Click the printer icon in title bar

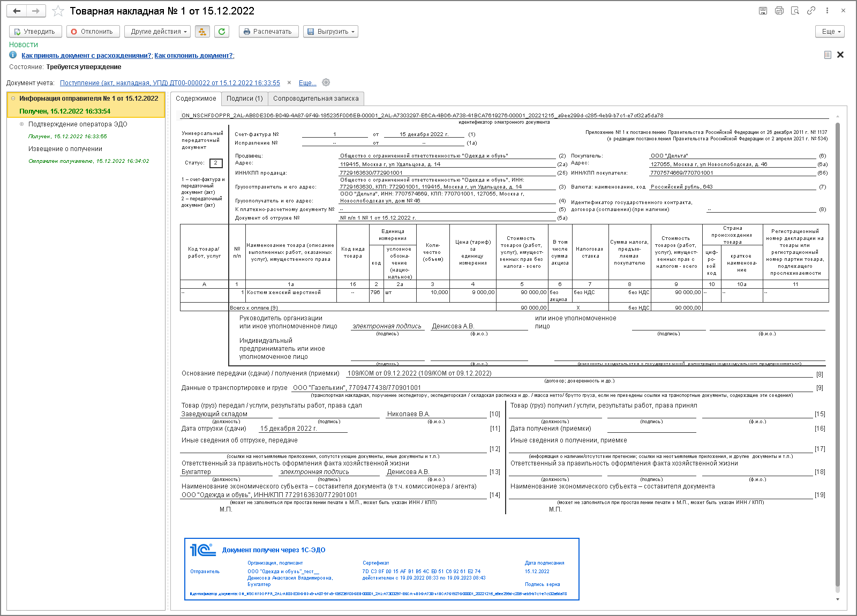pyautogui.click(x=779, y=11)
